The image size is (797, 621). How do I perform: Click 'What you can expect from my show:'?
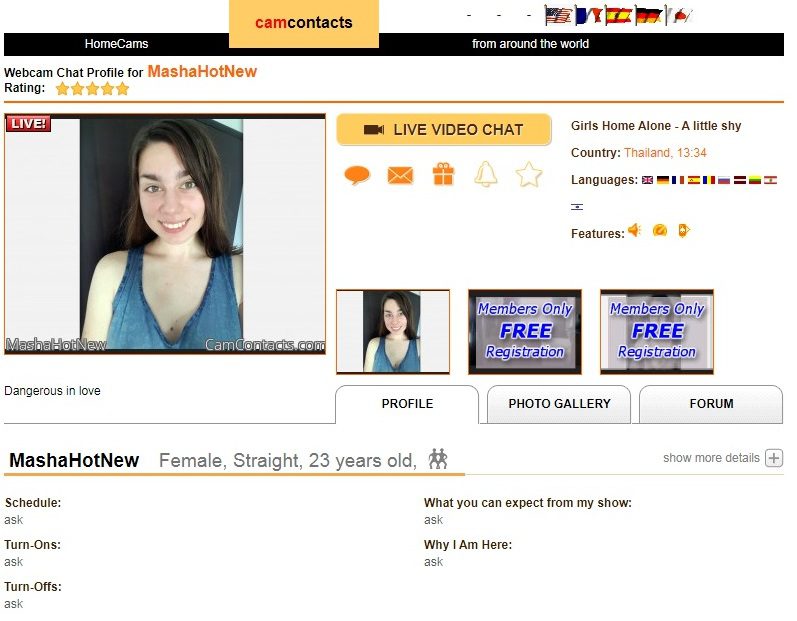(528, 503)
